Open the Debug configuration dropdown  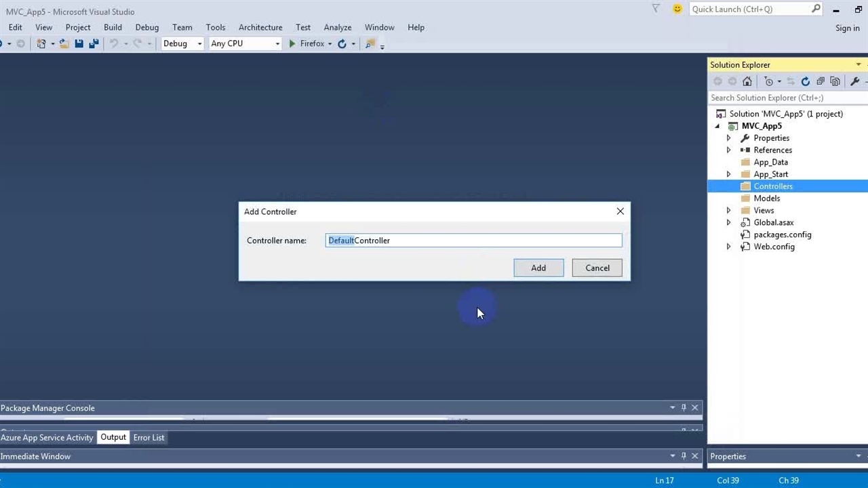182,43
